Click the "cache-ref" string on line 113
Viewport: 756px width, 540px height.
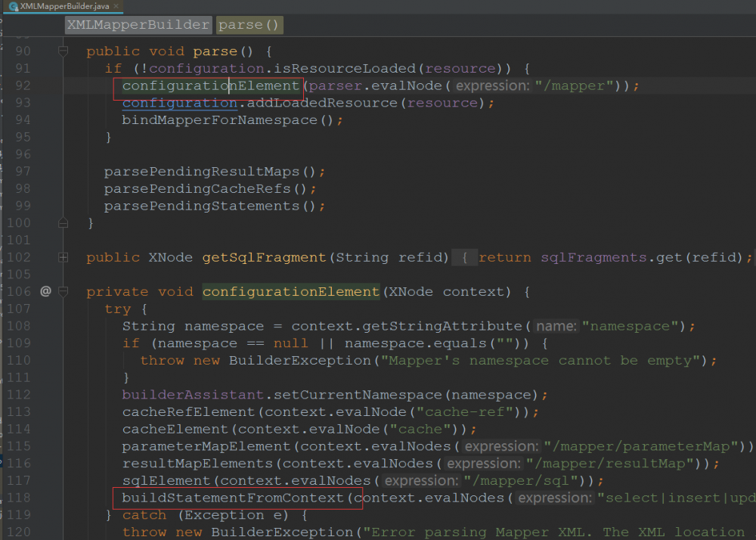[464, 411]
